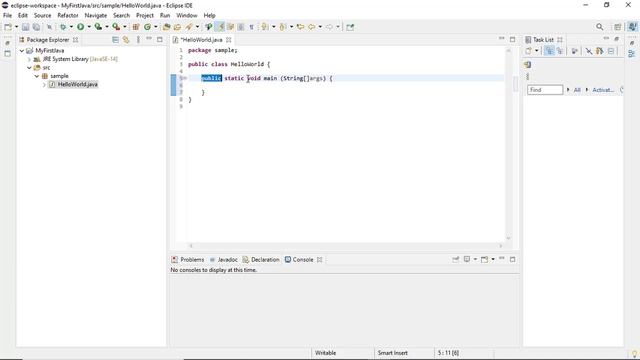The image size is (640, 360).
Task: Click the Save icon in toolbar
Action: [25, 27]
